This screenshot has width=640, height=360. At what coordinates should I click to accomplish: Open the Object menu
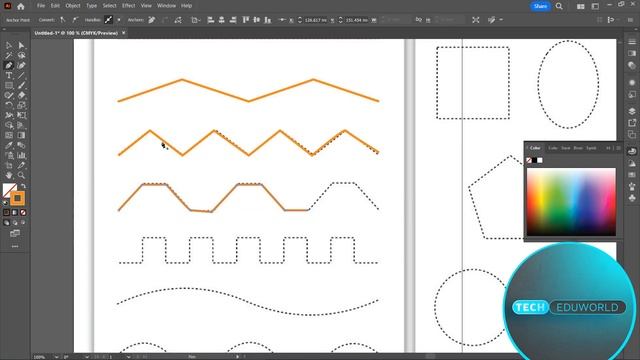click(73, 6)
